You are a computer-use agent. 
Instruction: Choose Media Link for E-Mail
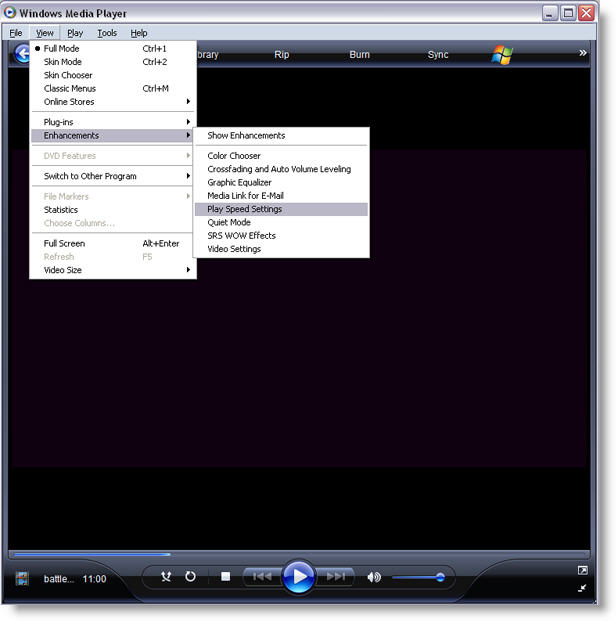point(282,196)
